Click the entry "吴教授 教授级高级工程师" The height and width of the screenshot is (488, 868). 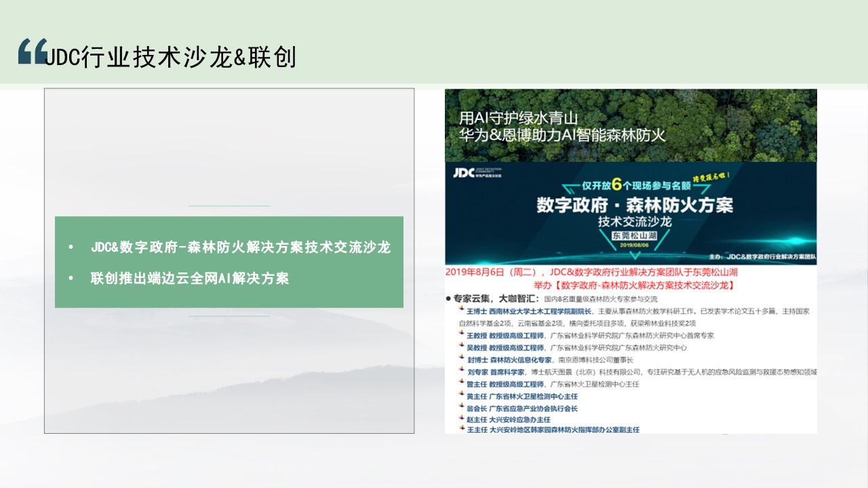(x=505, y=348)
